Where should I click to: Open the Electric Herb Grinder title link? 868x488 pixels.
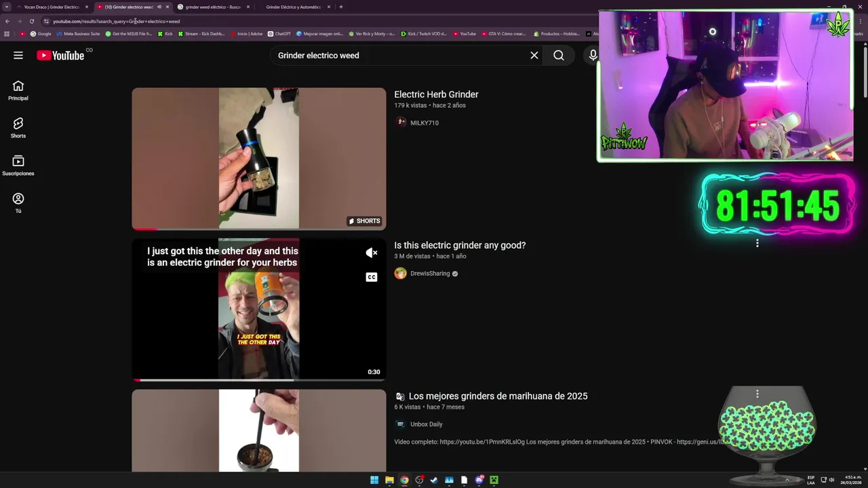(436, 94)
